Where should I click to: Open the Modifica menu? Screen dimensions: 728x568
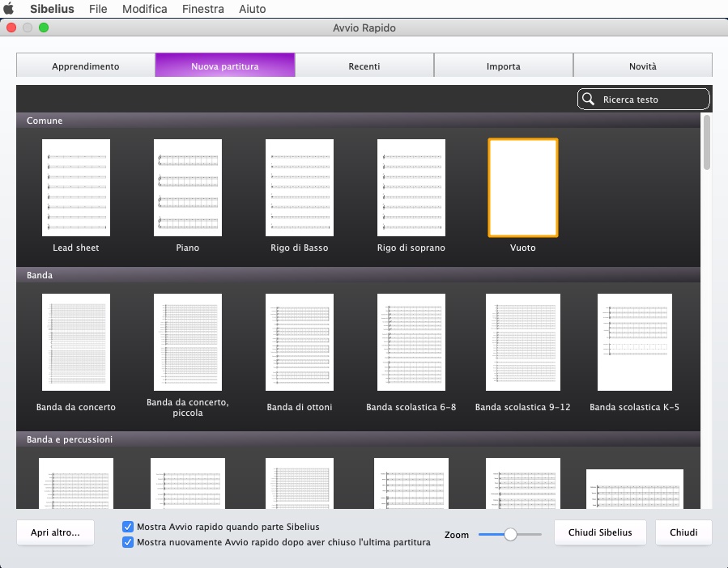(x=145, y=9)
